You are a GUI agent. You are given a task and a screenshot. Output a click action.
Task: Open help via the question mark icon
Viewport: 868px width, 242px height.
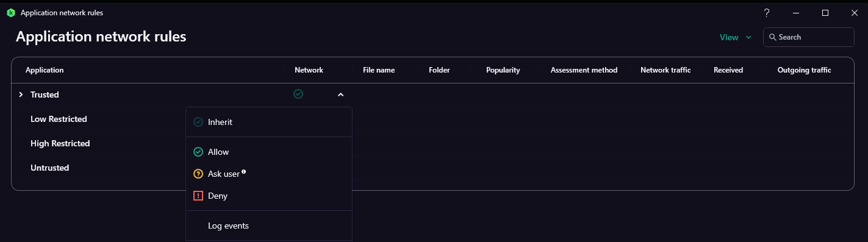[x=767, y=13]
